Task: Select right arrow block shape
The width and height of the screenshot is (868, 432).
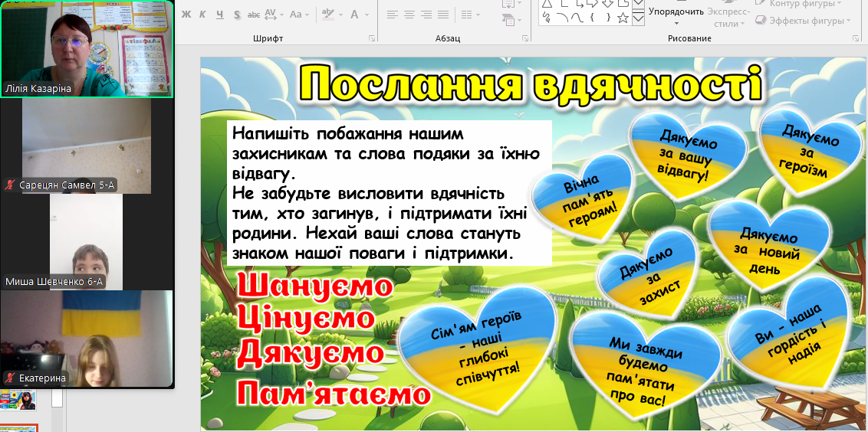Action: click(x=592, y=3)
